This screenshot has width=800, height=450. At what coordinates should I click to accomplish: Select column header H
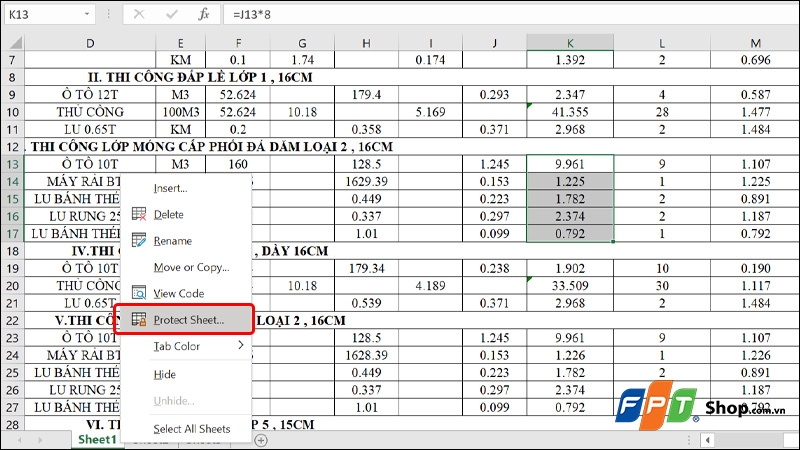tap(366, 43)
